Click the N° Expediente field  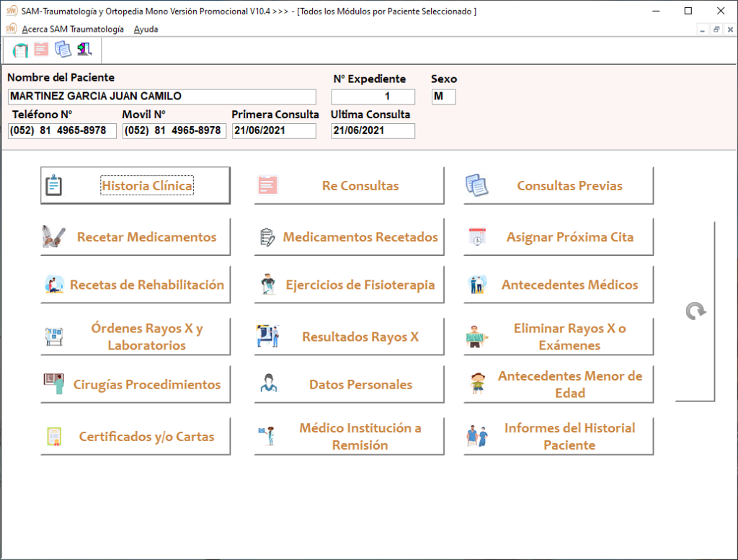point(373,97)
